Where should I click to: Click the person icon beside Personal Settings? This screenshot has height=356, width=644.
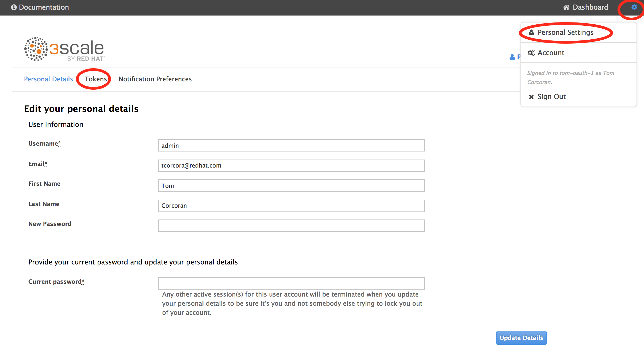coord(531,32)
